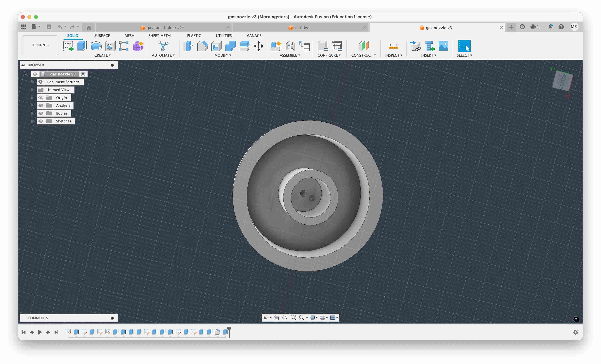This screenshot has width=601, height=364.
Task: Select the Fillet tool
Action: click(202, 46)
